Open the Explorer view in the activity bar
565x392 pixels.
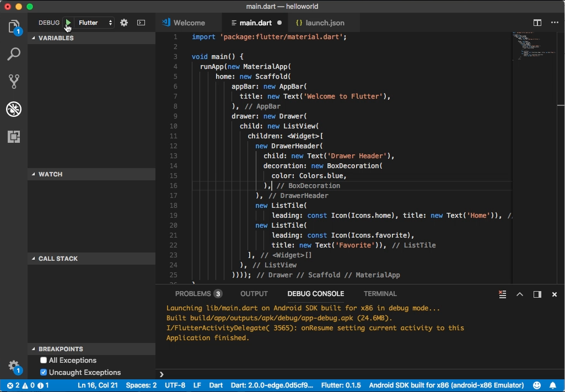tap(14, 27)
